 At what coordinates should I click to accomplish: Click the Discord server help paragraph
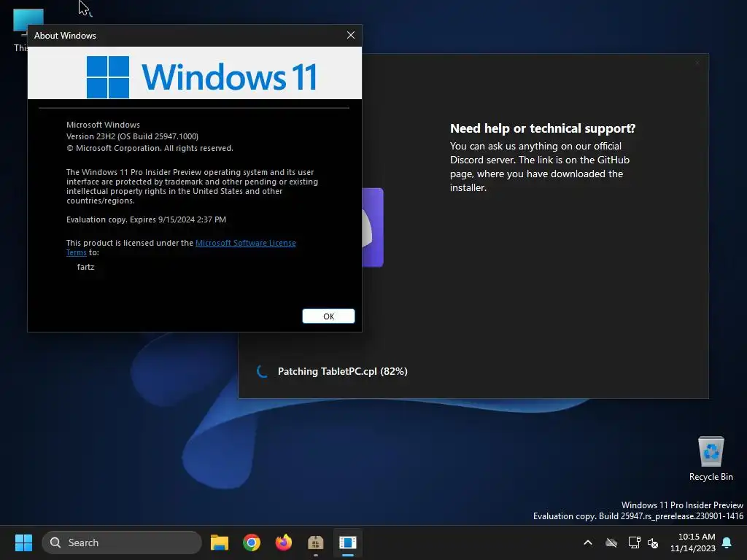[x=541, y=167]
